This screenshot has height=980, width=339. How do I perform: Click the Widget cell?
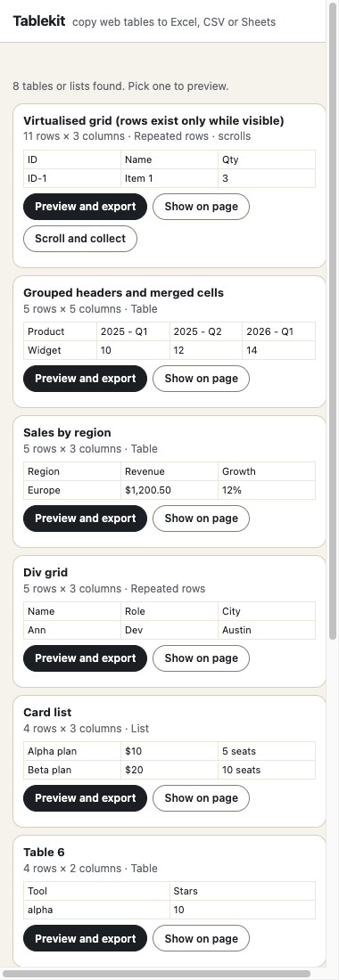coord(60,351)
